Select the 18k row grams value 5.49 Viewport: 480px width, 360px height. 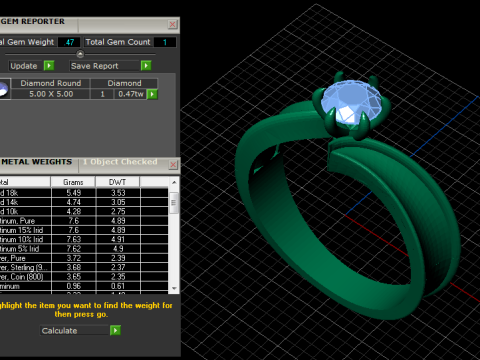click(74, 193)
